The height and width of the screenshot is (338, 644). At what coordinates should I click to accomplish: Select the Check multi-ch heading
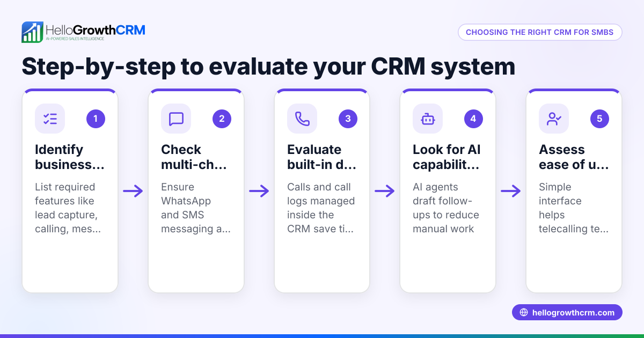click(x=194, y=157)
